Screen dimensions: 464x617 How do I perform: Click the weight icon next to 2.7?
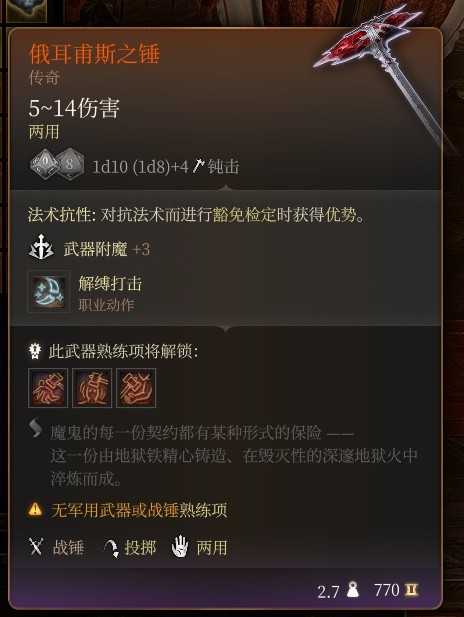pos(353,590)
